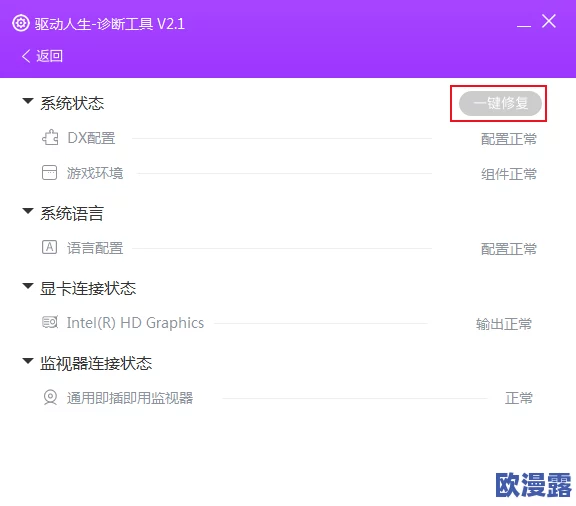Click the 系统语言 section heading
576x506 pixels.
tap(72, 213)
